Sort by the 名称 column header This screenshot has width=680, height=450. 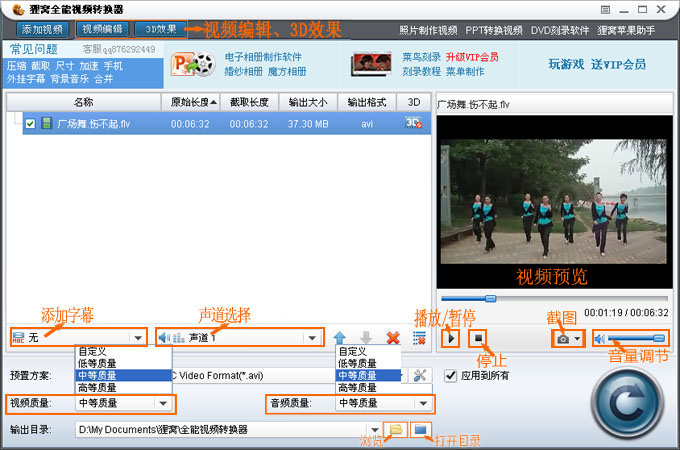coord(83,102)
